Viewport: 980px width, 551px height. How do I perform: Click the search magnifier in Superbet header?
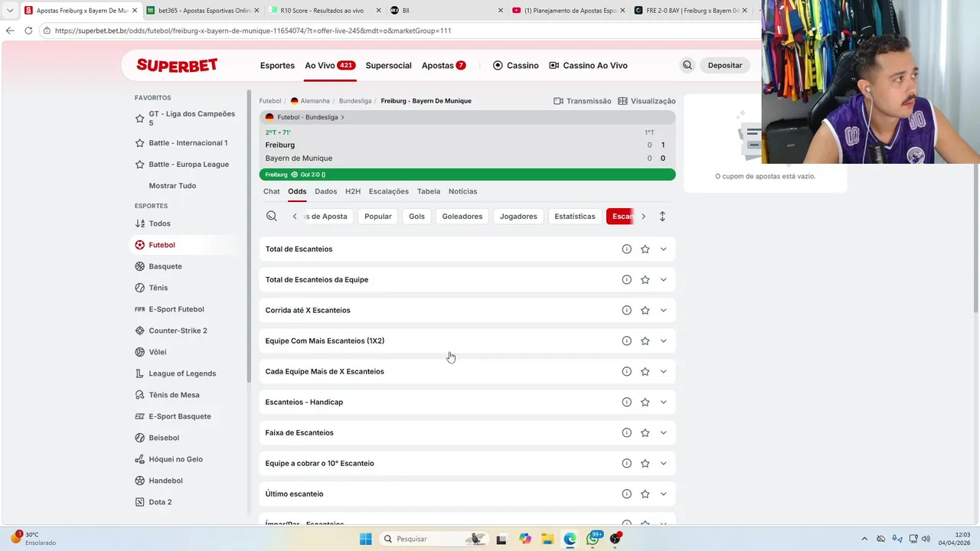[687, 65]
